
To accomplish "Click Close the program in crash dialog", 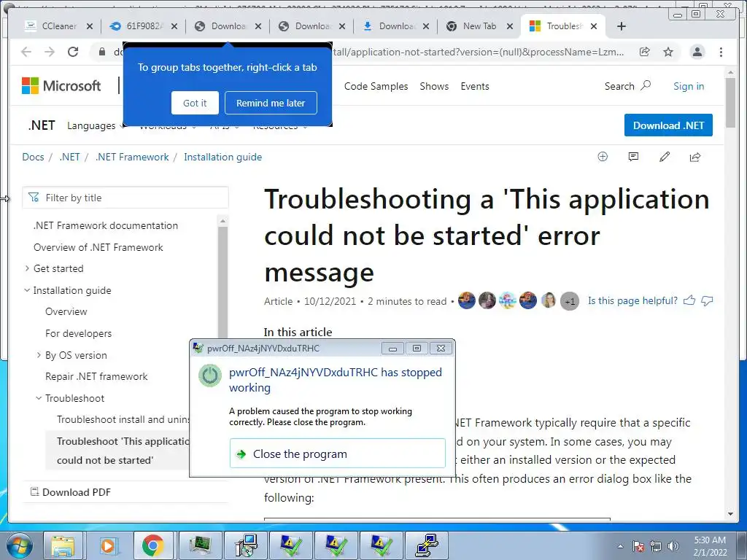I will [x=337, y=454].
